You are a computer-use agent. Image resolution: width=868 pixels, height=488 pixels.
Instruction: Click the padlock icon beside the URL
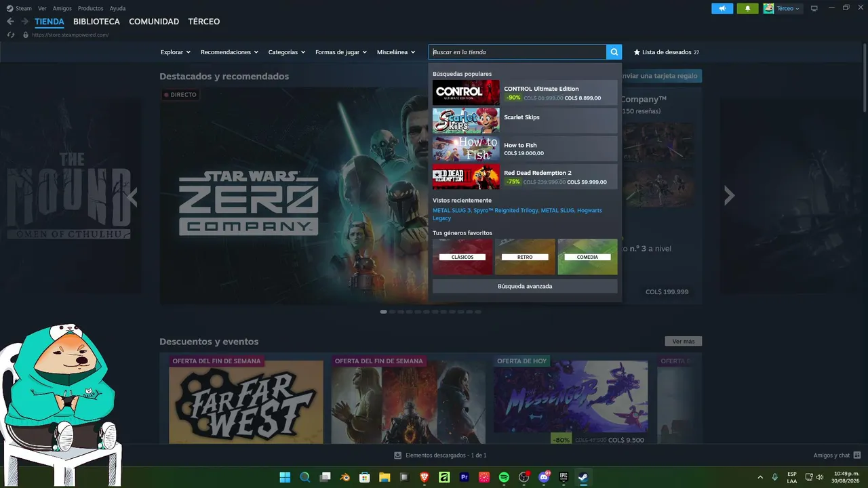26,35
